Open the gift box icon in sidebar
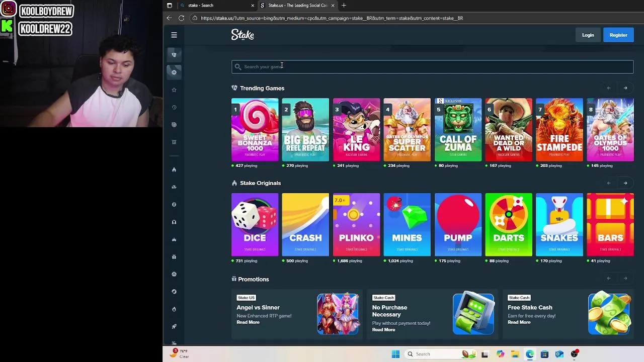Viewport: 644px width, 362px height. point(174,257)
